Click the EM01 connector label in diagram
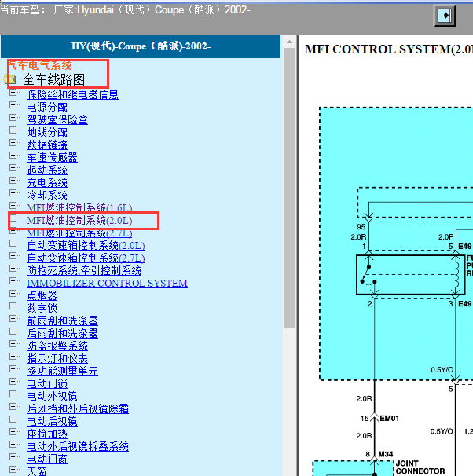 pyautogui.click(x=389, y=419)
